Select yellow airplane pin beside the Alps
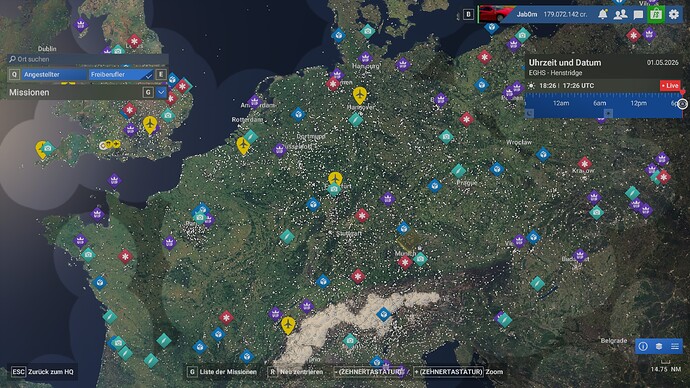Viewport: 690px width, 388px height. (288, 325)
